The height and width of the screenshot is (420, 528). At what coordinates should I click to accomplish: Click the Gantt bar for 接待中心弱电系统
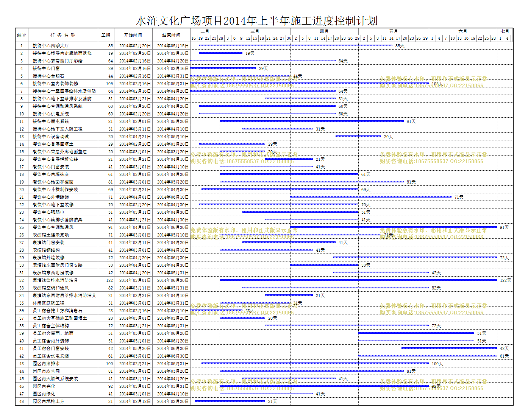coord(312,121)
